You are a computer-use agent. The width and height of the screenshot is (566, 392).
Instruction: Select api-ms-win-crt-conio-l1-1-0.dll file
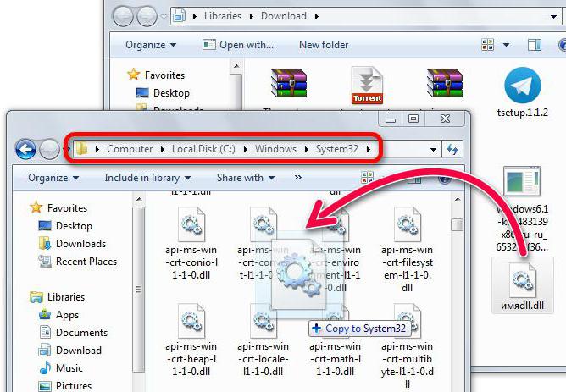(x=191, y=244)
